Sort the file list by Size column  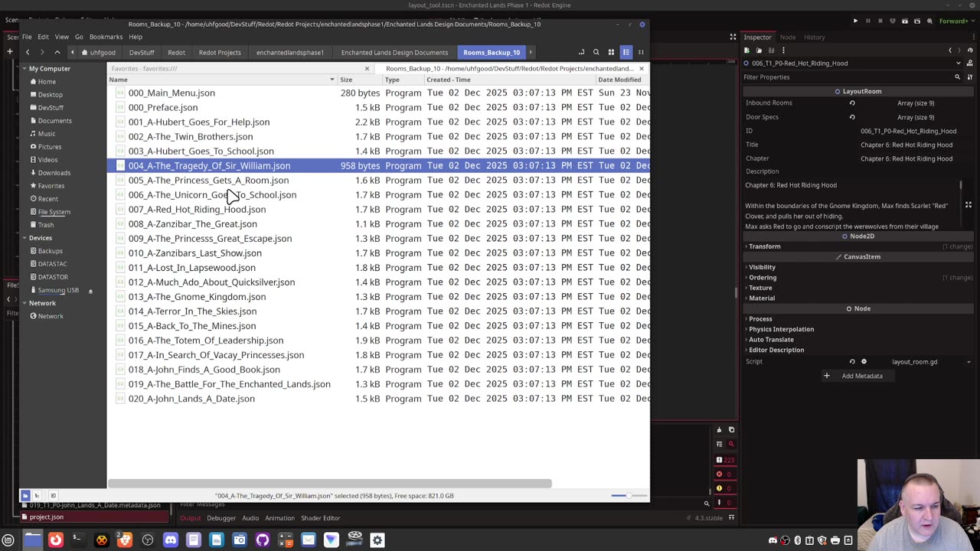pyautogui.click(x=360, y=80)
